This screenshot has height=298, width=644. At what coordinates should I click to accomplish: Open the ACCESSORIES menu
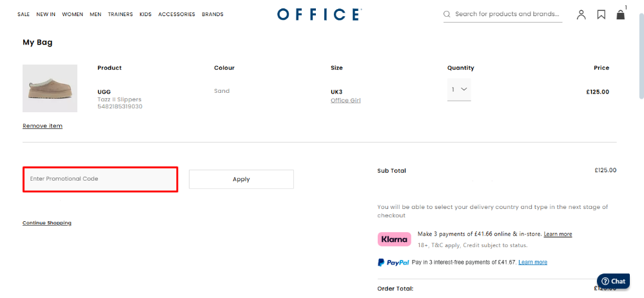pos(177,14)
